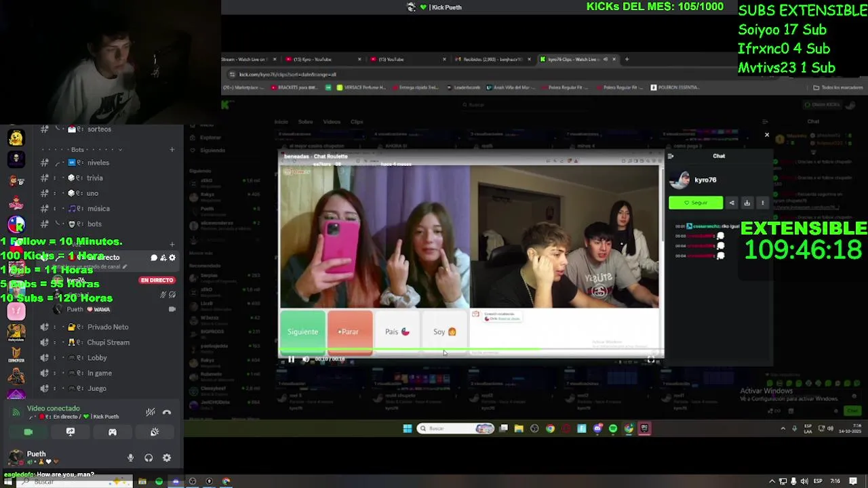Close the clip popup overlay
Image resolution: width=868 pixels, height=488 pixels.
pos(767,135)
